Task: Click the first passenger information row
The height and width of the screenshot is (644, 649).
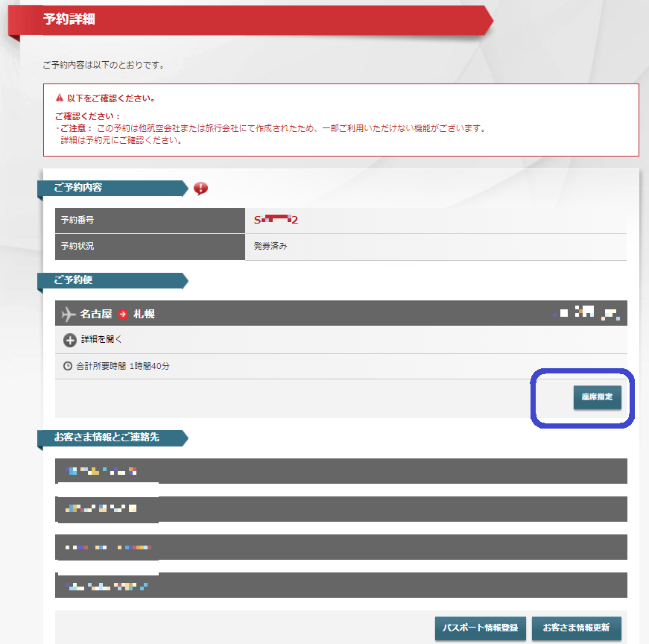Action: 341,471
